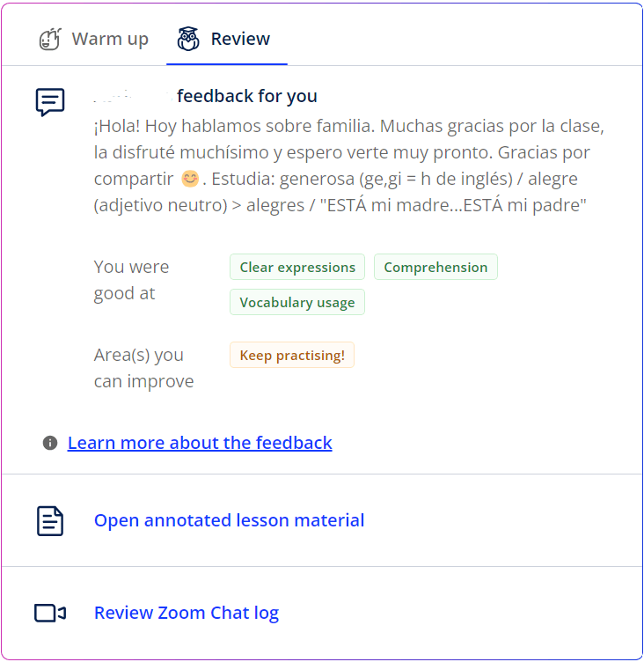The height and width of the screenshot is (662, 644).
Task: Click the info circle icon
Action: pos(50,443)
